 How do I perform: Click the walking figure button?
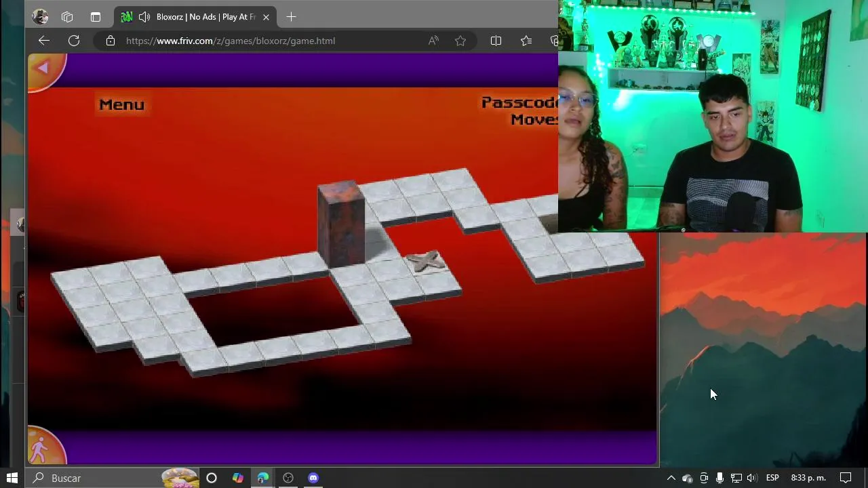43,447
